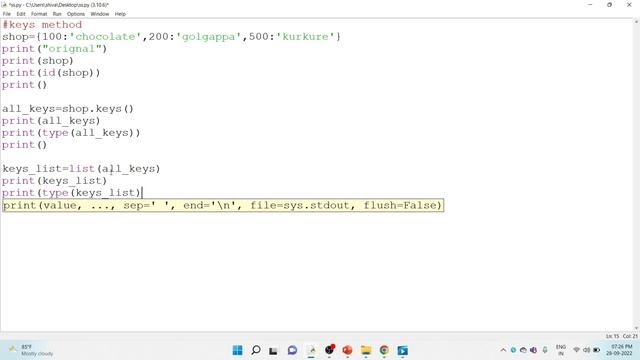Viewport: 640px width, 360px height.
Task: Open the Edit menu
Action: click(x=21, y=14)
